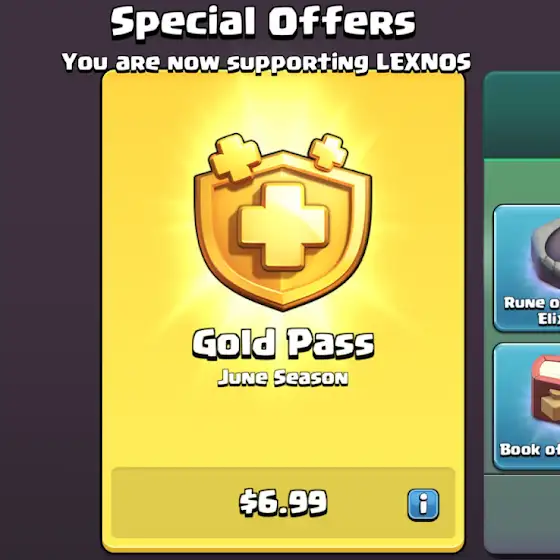Click the supporting LEXNOS message
Viewport: 560px width, 560px height.
coord(266,62)
